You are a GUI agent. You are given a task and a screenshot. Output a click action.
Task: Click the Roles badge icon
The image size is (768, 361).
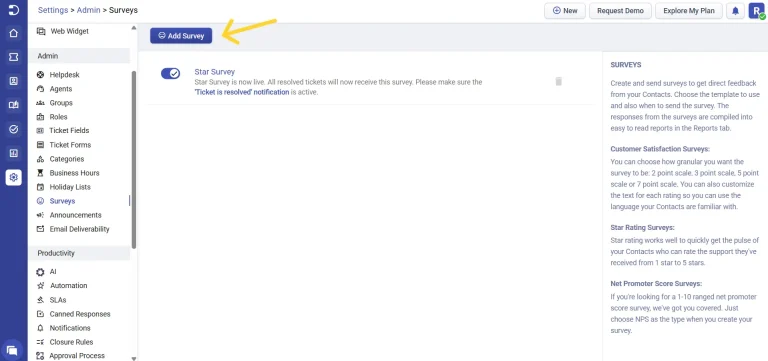point(40,117)
